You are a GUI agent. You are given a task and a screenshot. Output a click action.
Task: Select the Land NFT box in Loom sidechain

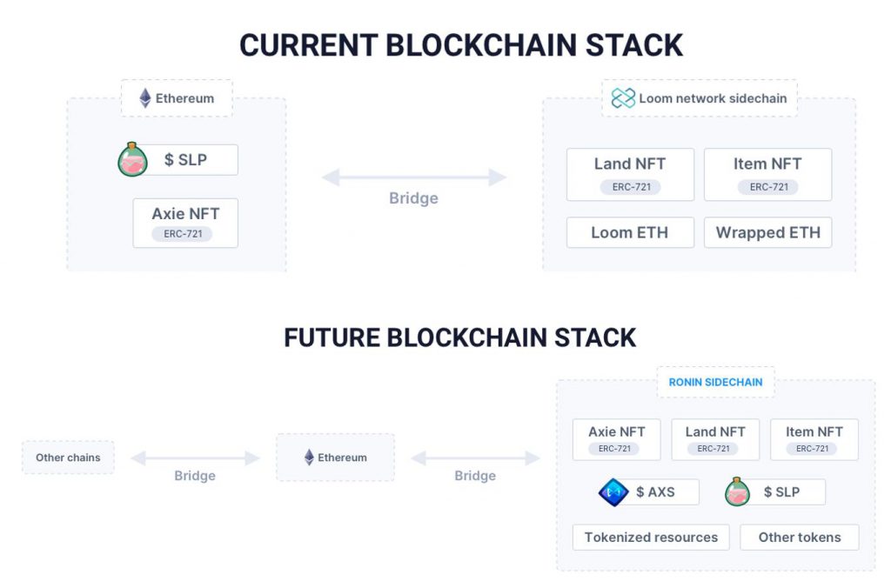click(x=630, y=175)
